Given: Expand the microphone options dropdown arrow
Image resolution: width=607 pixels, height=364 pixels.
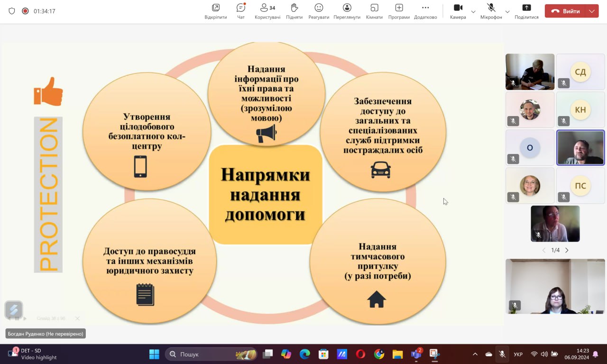Looking at the screenshot, I should [x=507, y=11].
